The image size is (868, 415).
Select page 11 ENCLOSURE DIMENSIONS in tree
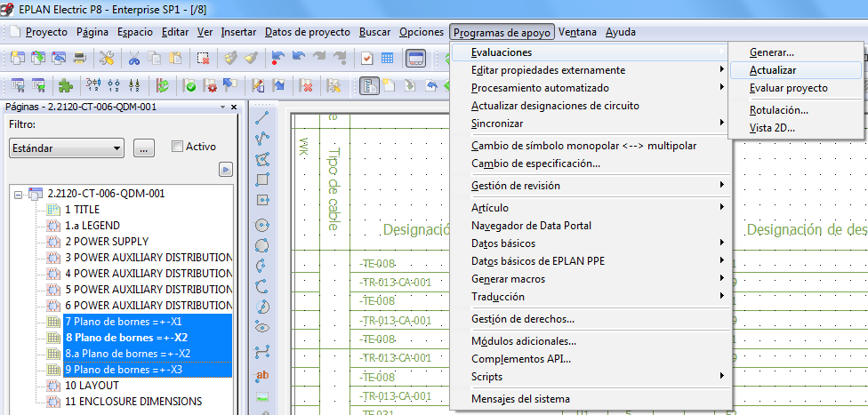133,401
